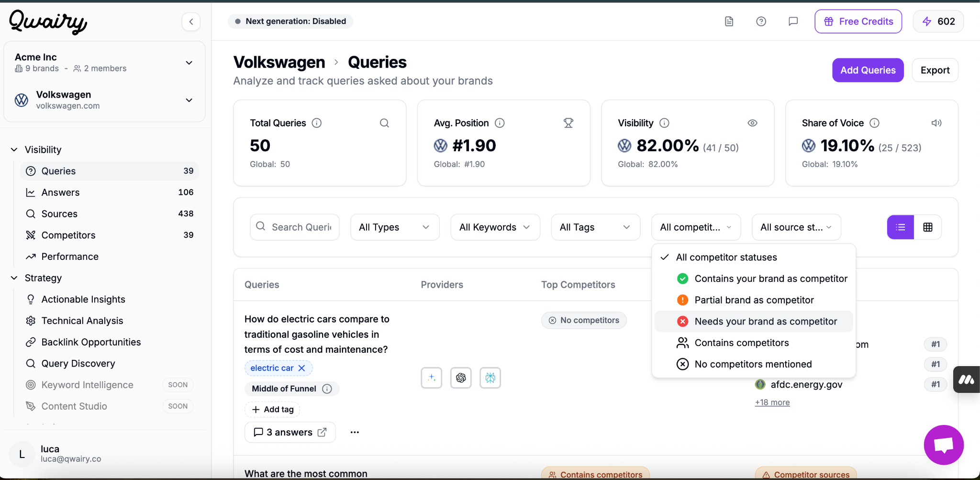Open Queries in the sidebar
980x480 pixels.
click(109, 171)
